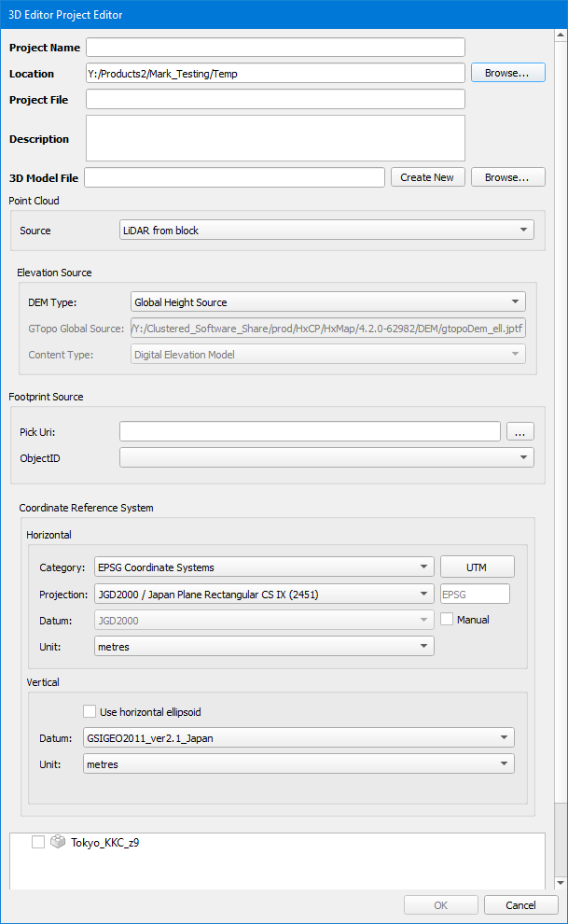The width and height of the screenshot is (568, 924).
Task: Enable the Manual datum checkbox
Action: click(x=447, y=620)
